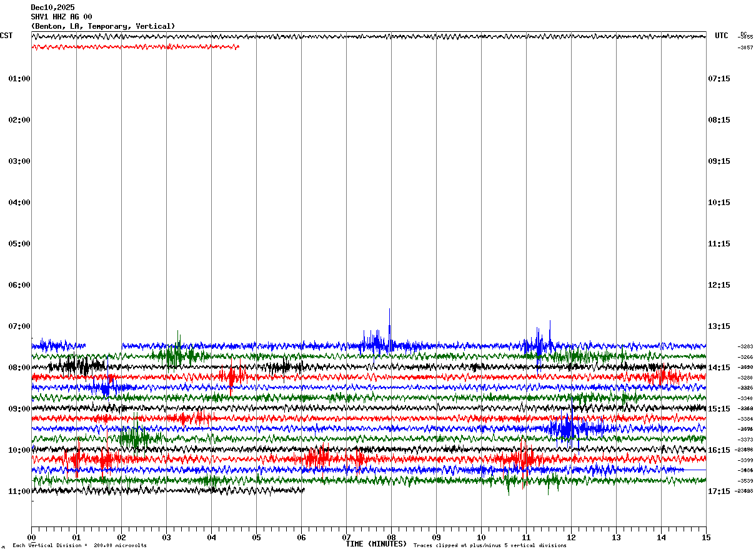This screenshot has width=756, height=554.
Task: Click the SHV1 HHZ AG 00 station header
Action: [61, 17]
